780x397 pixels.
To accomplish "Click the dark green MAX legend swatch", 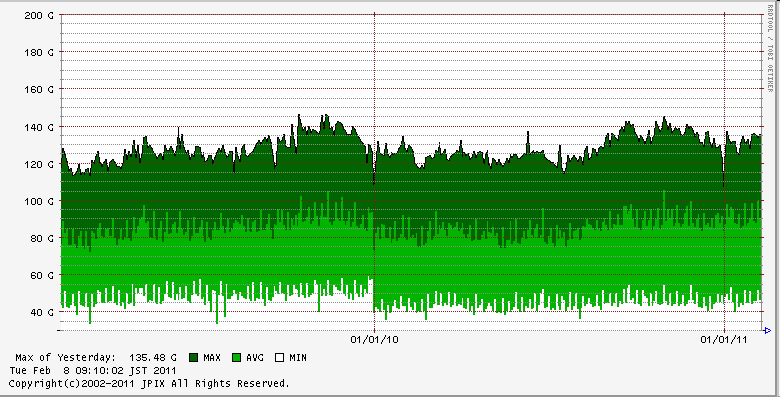I will pyautogui.click(x=194, y=357).
